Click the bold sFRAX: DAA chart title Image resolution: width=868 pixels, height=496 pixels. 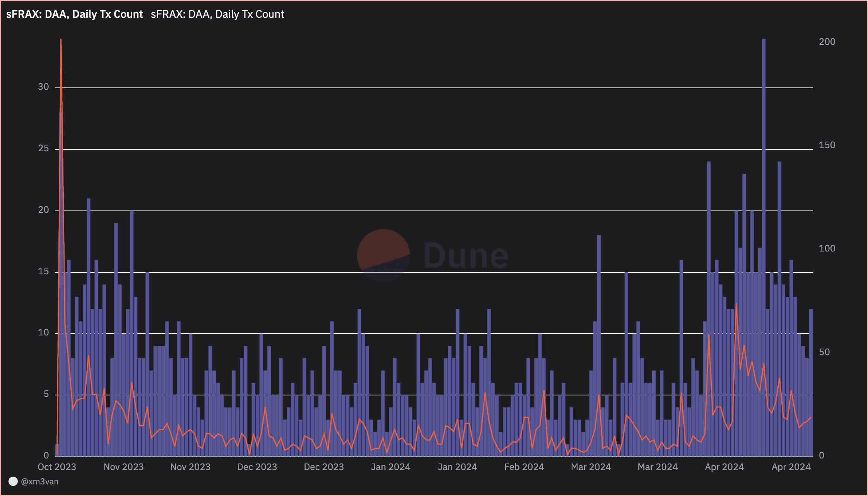pyautogui.click(x=75, y=14)
